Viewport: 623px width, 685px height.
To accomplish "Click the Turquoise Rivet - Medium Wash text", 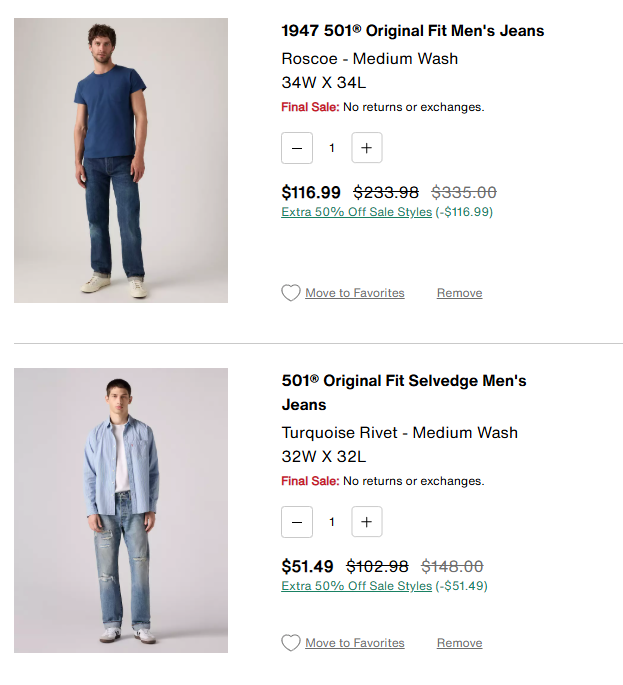I will 399,433.
